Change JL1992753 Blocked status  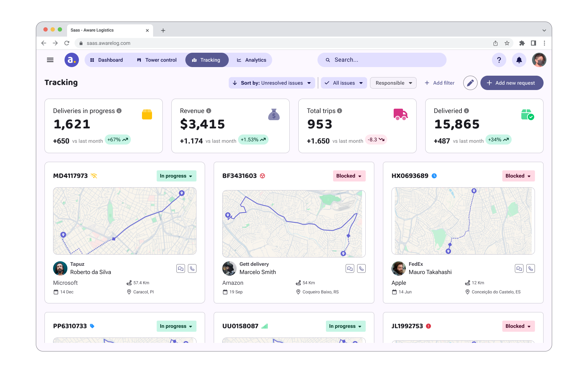[x=518, y=326]
